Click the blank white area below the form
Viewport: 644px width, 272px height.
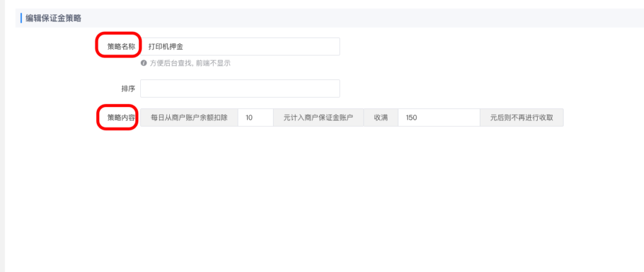click(x=314, y=201)
